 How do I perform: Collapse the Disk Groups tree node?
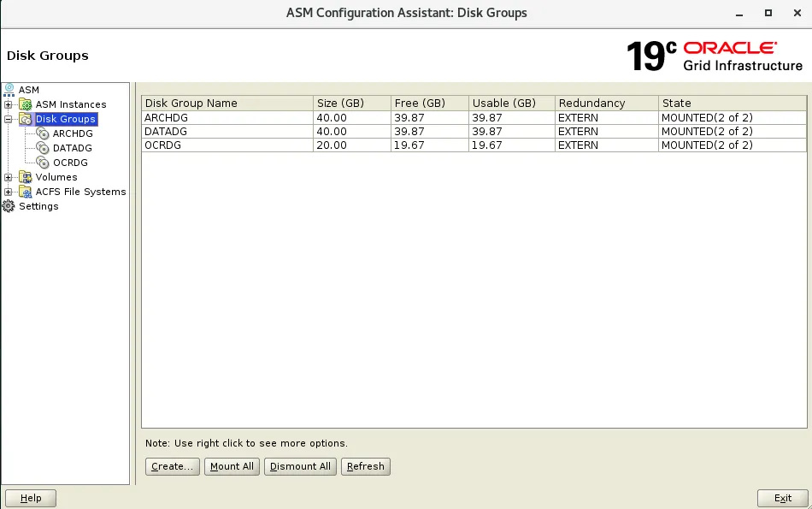[x=8, y=119]
